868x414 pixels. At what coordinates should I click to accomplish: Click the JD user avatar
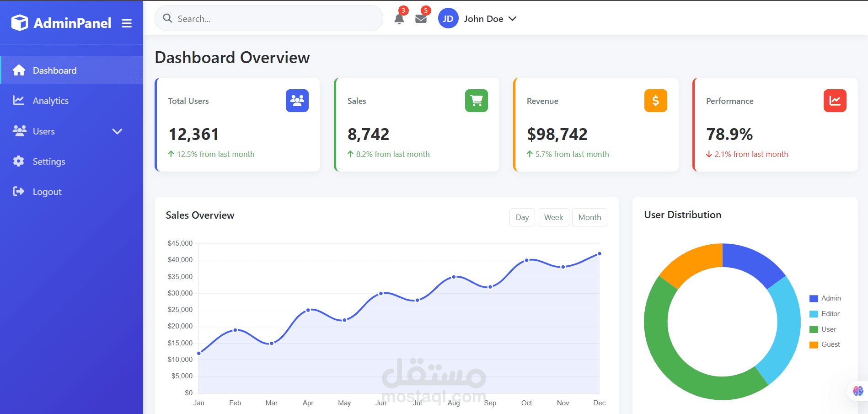point(448,19)
